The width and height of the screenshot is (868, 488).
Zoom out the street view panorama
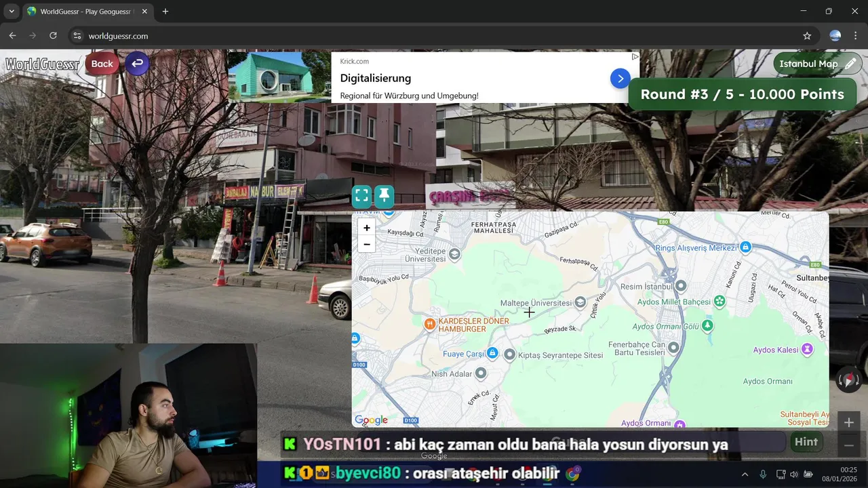[849, 445]
